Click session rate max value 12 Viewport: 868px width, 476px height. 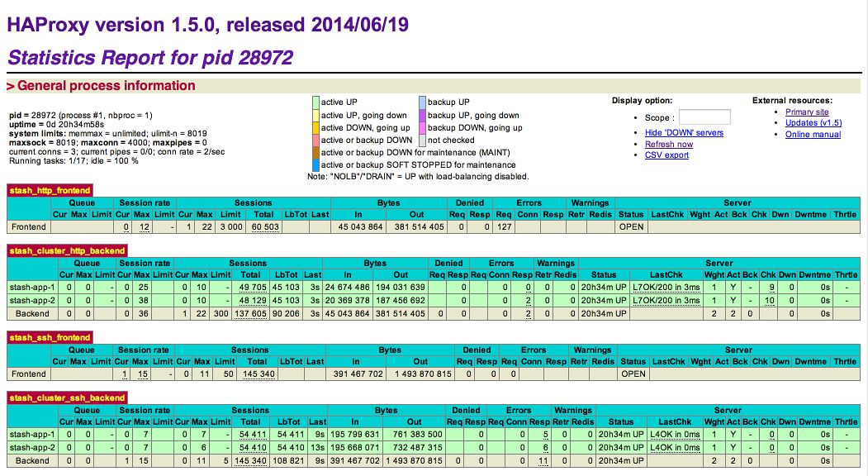(145, 226)
